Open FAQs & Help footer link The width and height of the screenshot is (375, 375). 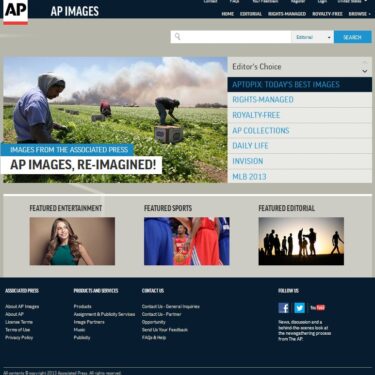pyautogui.click(x=154, y=337)
